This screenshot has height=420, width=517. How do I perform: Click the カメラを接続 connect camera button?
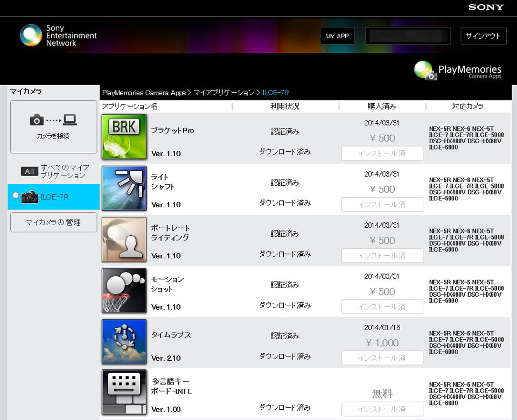coord(54,127)
